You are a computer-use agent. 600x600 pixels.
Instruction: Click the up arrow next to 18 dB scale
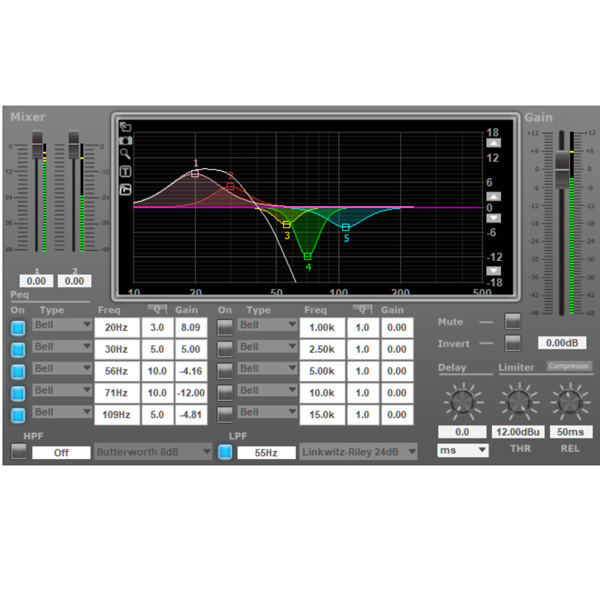(492, 143)
